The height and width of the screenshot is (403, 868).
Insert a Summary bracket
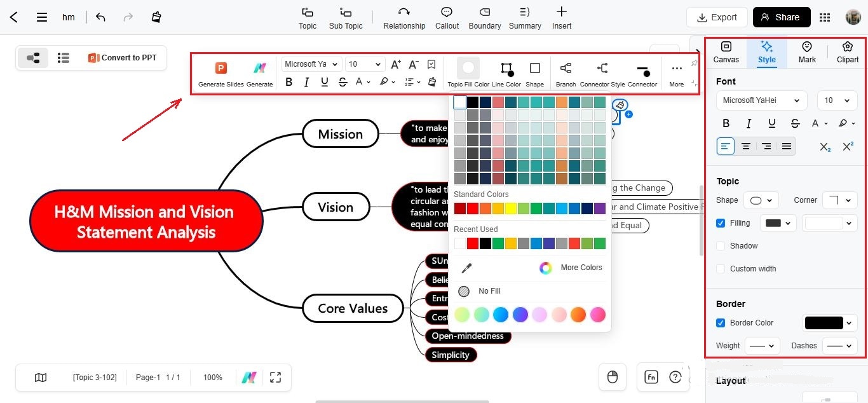(x=525, y=18)
